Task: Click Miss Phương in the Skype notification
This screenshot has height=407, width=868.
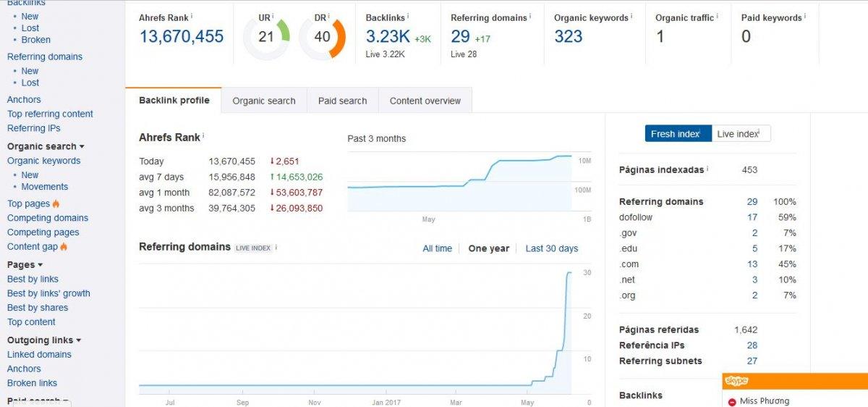Action: click(x=765, y=401)
